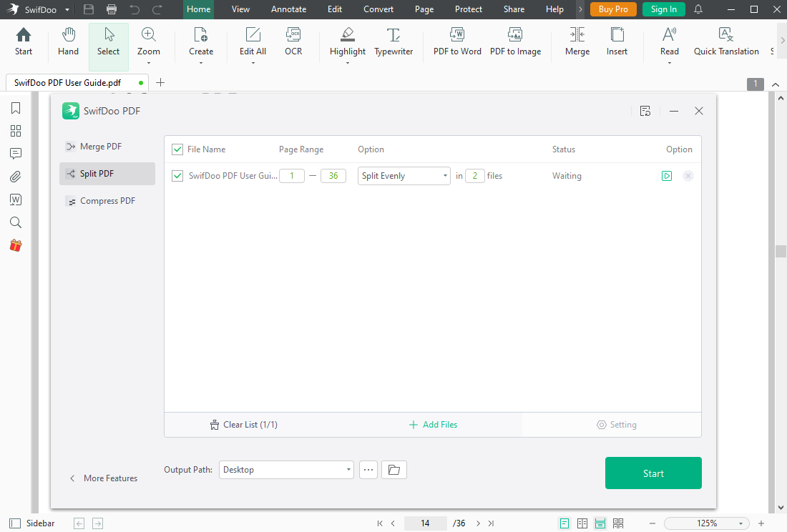The width and height of the screenshot is (787, 532).
Task: Open the Comments sidebar panel
Action: 16,154
